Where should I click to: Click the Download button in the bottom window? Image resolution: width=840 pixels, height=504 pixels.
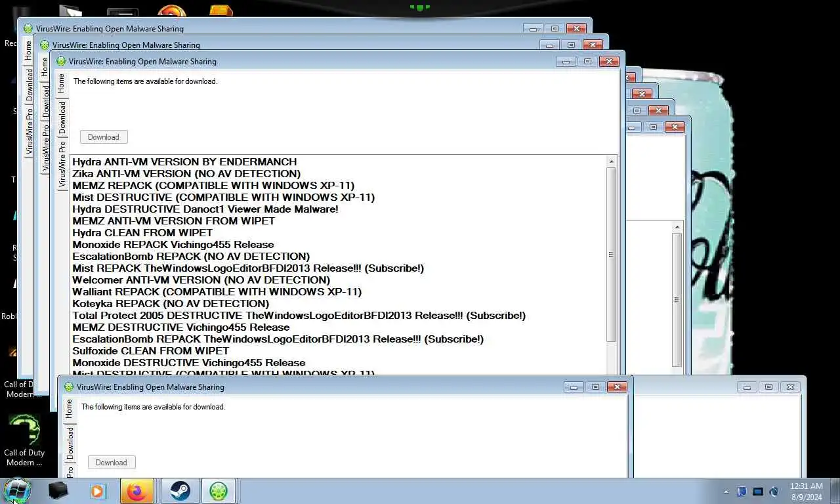click(x=112, y=463)
